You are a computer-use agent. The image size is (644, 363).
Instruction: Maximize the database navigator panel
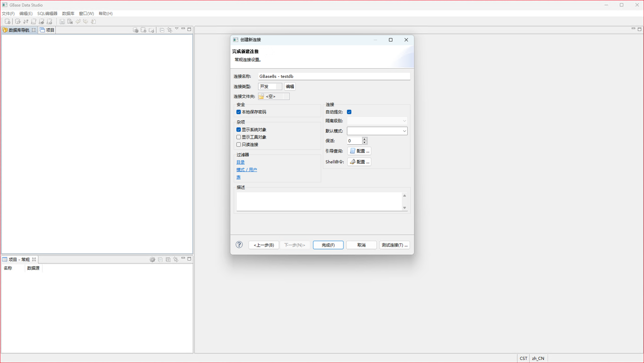click(x=190, y=29)
